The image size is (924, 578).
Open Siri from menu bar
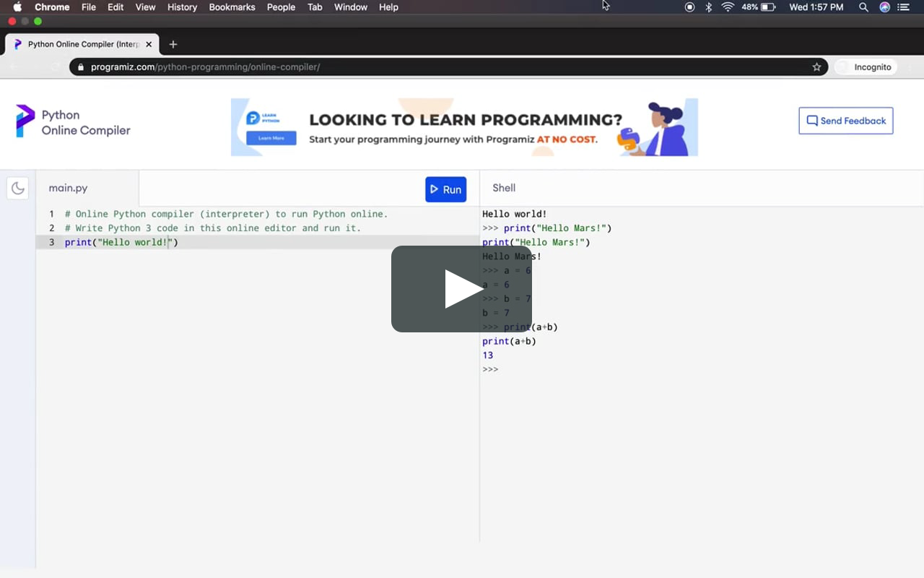[x=884, y=7]
